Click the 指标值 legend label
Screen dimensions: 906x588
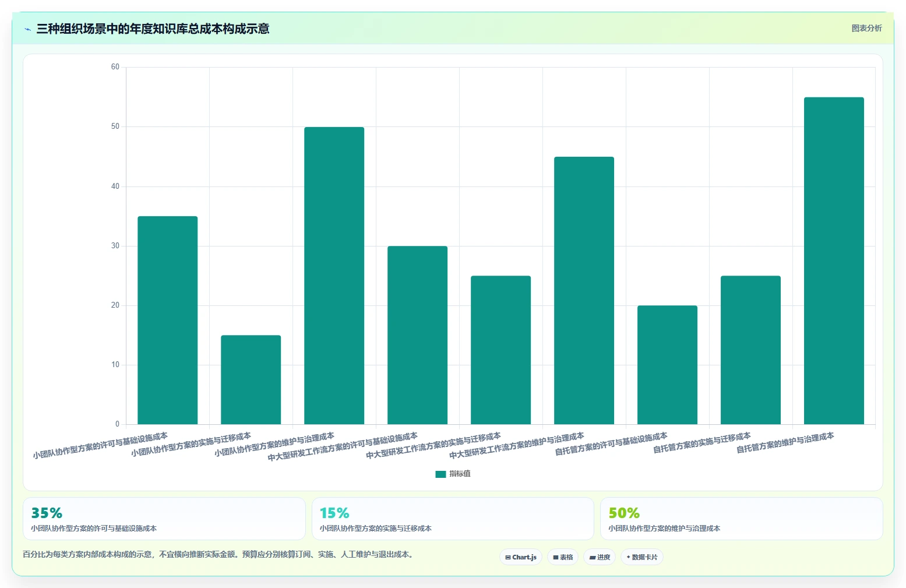click(460, 474)
